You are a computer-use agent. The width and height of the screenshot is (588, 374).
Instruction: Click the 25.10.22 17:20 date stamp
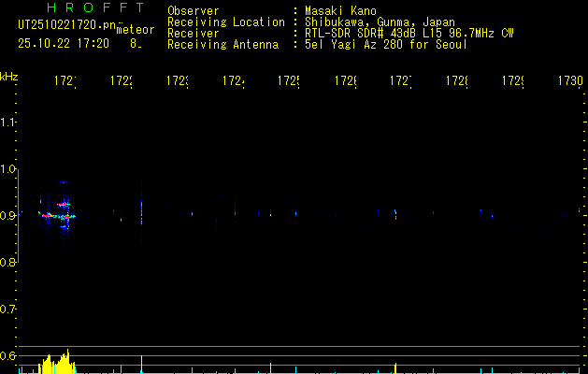click(64, 44)
